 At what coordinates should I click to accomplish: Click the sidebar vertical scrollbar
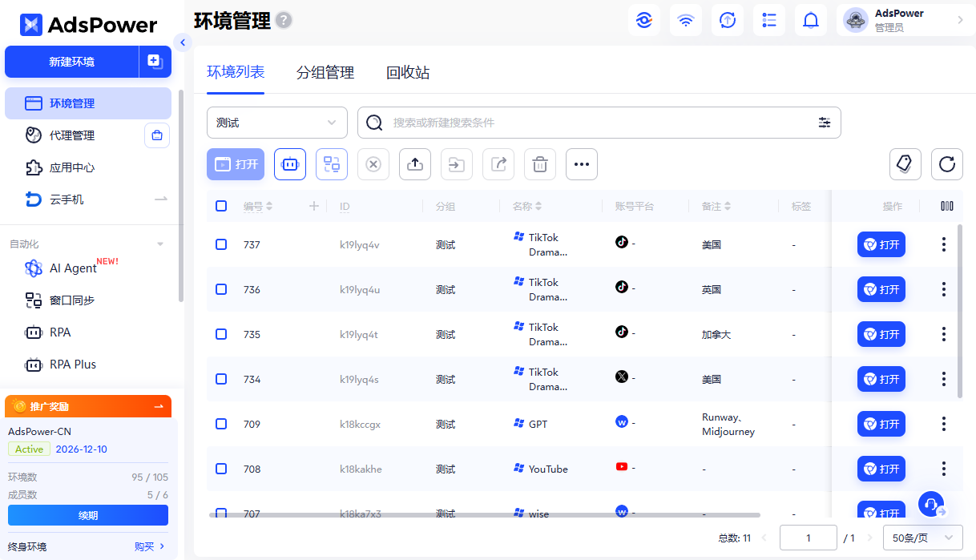click(x=181, y=195)
